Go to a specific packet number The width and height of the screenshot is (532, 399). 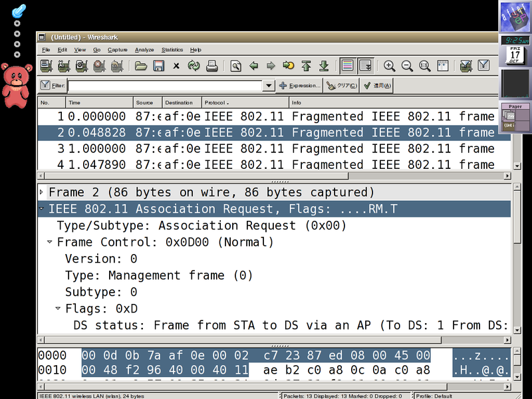click(x=289, y=65)
